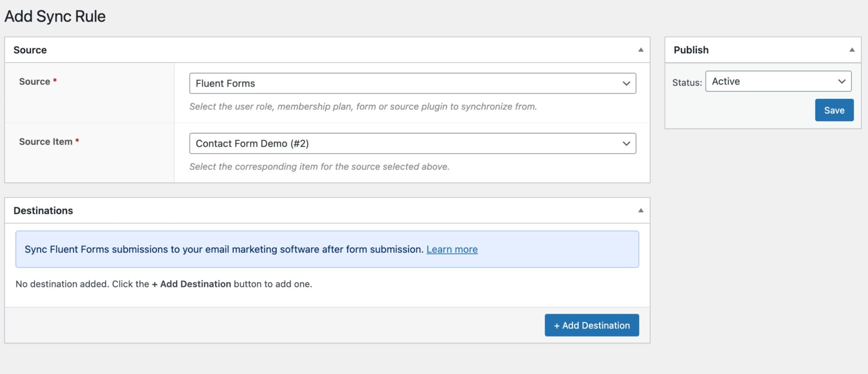
Task: Click the 'Sync Fluent Forms submissions' notice text
Action: pos(224,249)
